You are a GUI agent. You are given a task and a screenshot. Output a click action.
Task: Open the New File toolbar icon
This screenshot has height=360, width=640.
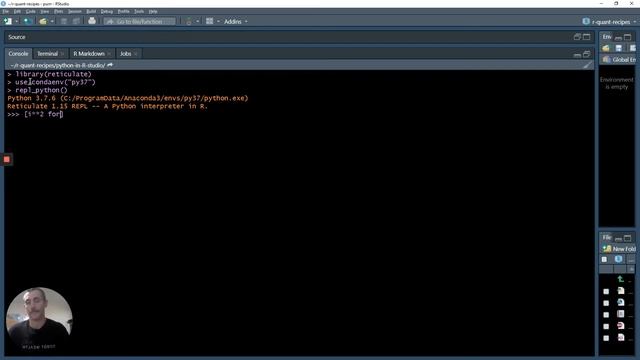click(x=8, y=21)
